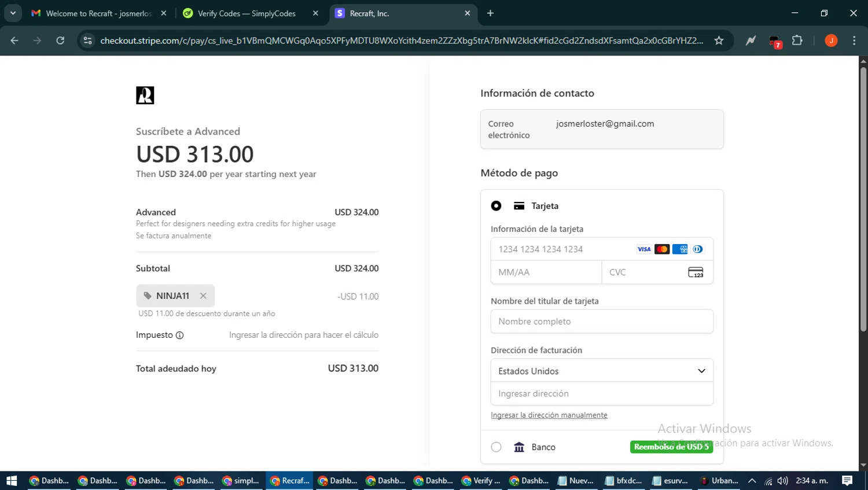View site information icon in address bar
Screen dimensions: 868x490
(87, 40)
